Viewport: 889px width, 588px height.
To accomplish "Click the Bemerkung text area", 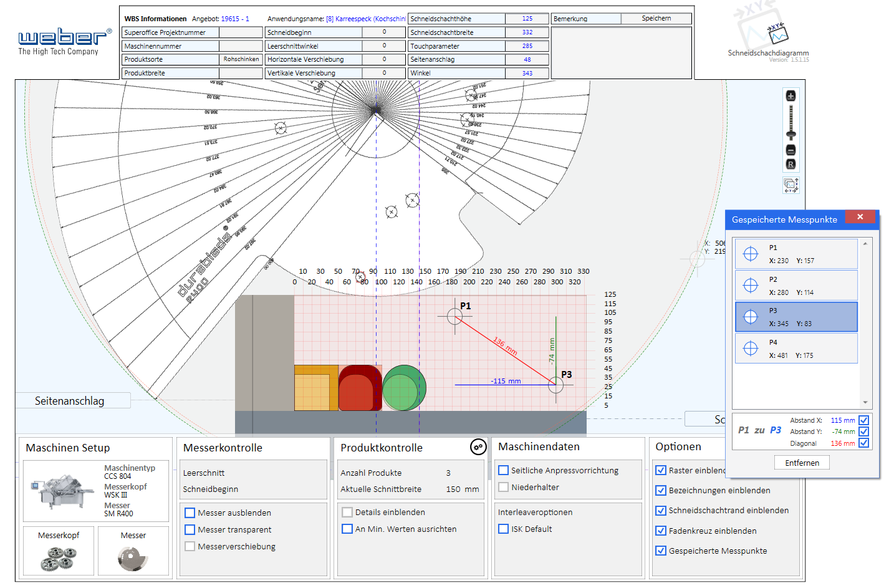I will pos(622,52).
